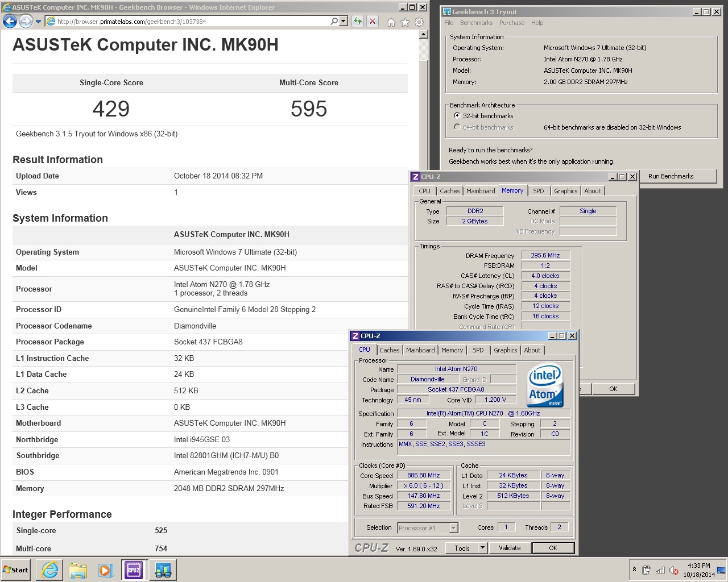
Task: Open the SPD tab in the back CPU-Z window
Action: coord(538,191)
